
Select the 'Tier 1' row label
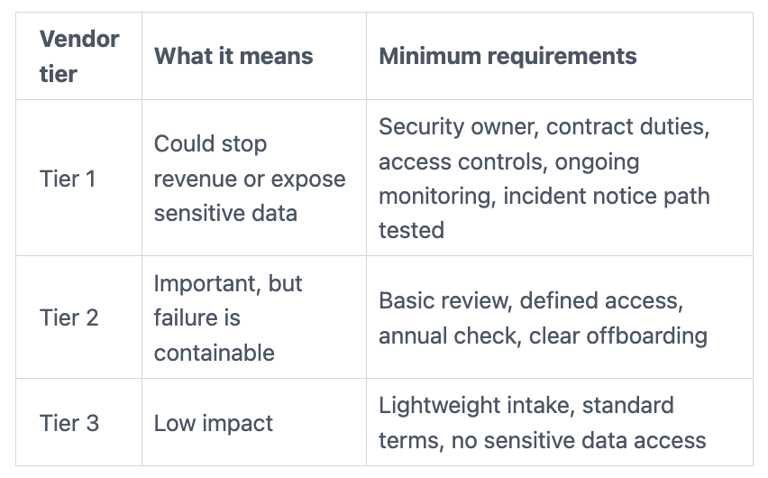coord(69,178)
